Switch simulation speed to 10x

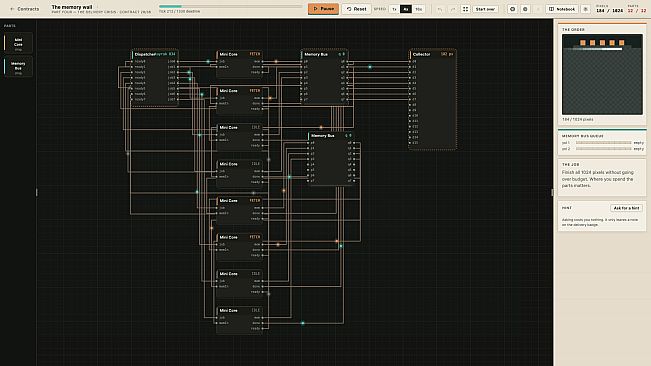(x=418, y=9)
